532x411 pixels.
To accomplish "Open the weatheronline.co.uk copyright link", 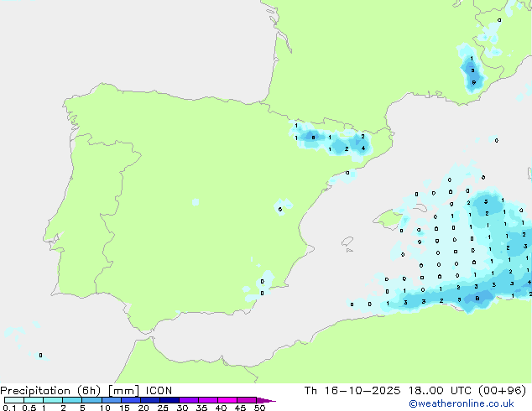I will pos(462,403).
